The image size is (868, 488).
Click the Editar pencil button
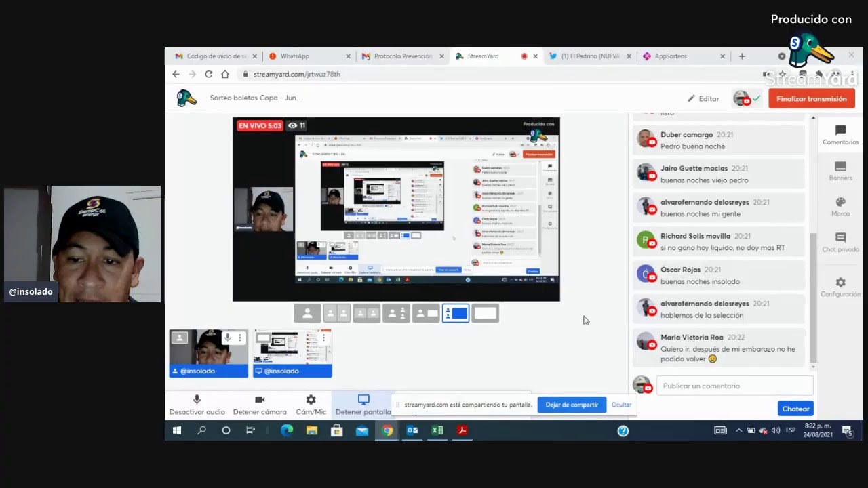pyautogui.click(x=703, y=99)
